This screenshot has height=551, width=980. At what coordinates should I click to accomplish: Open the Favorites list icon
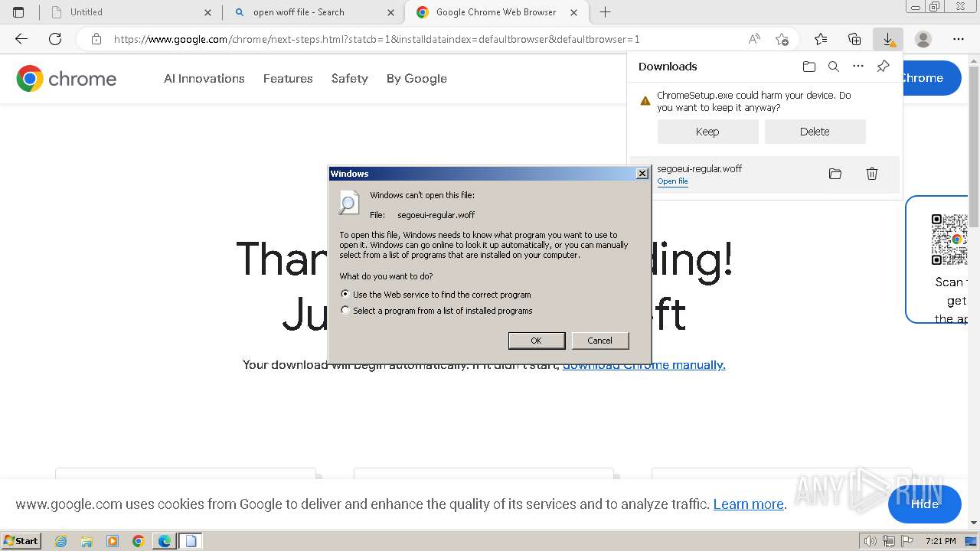(821, 39)
